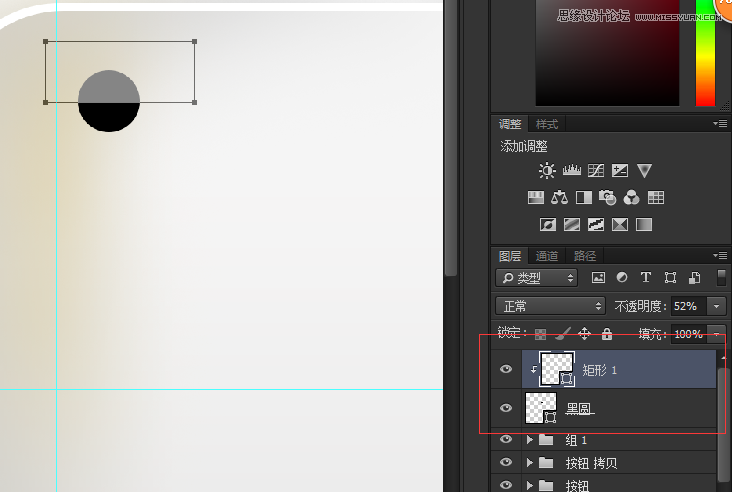This screenshot has height=492, width=732.
Task: Switch to the 样式 tab
Action: [x=547, y=124]
